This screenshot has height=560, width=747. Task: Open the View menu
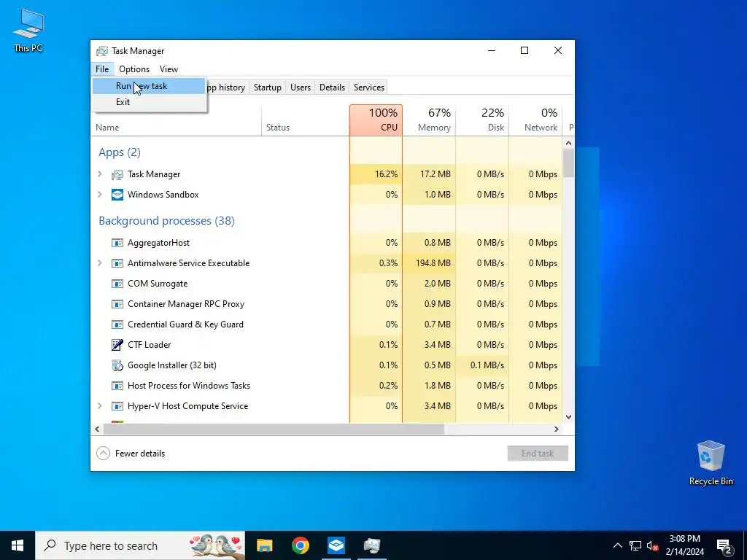(x=169, y=69)
